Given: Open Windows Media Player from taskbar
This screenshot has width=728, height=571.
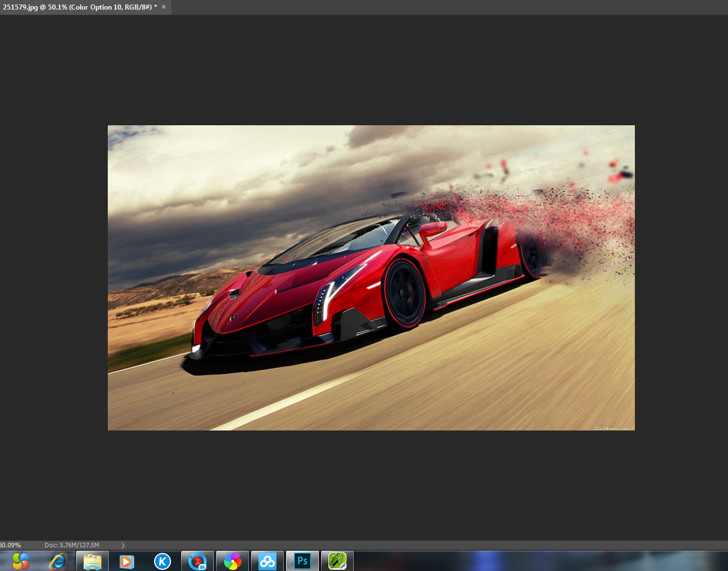Looking at the screenshot, I should [127, 561].
